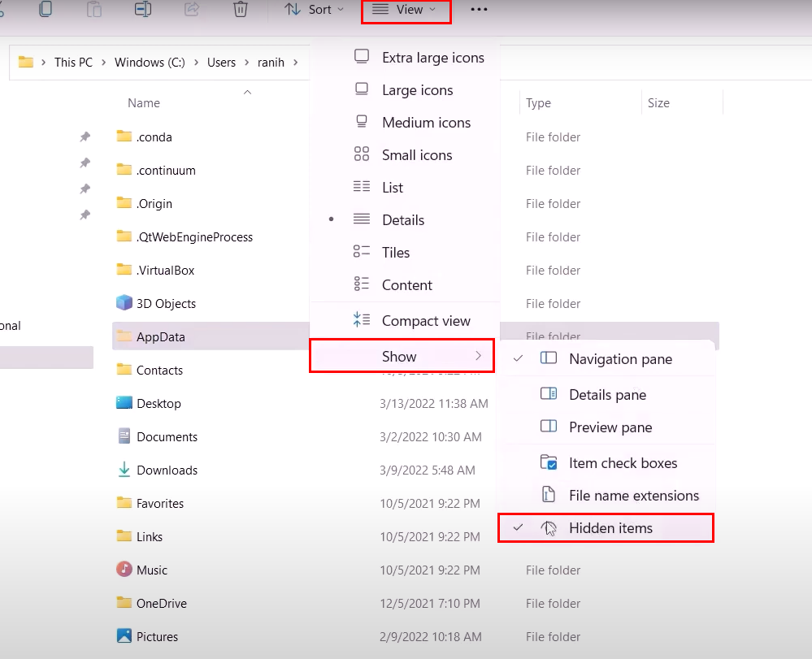Viewport: 812px width, 659px height.
Task: Expand the breadcrumb chevron after ranih
Action: (297, 62)
